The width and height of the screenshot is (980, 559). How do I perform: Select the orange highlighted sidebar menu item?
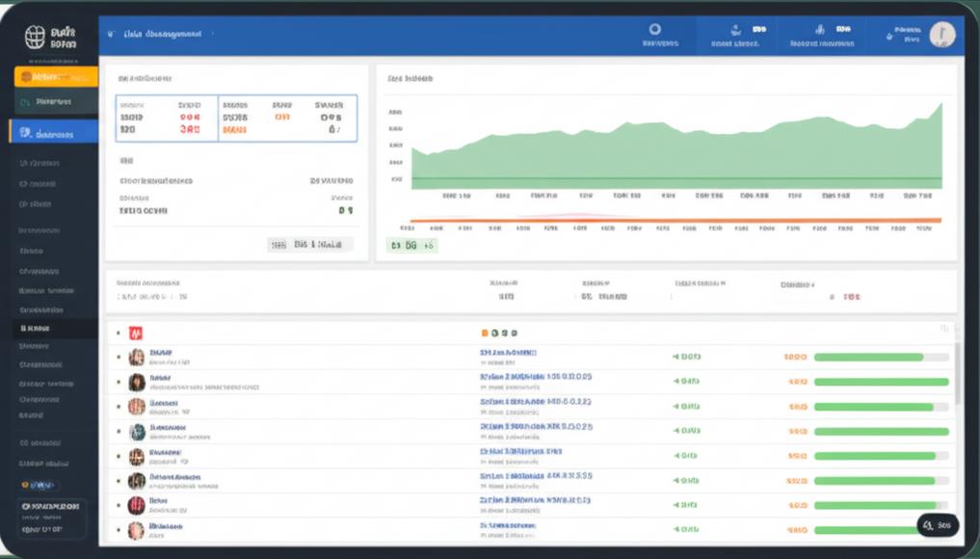point(56,76)
